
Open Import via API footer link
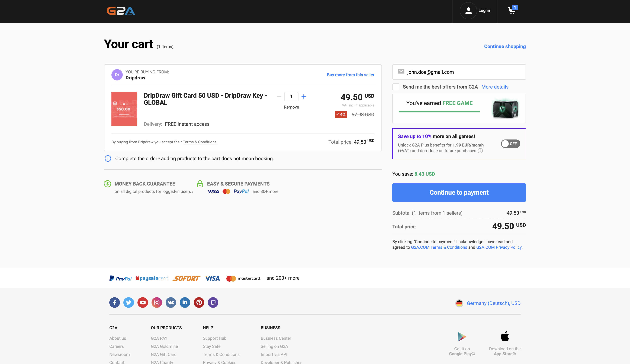click(x=274, y=354)
